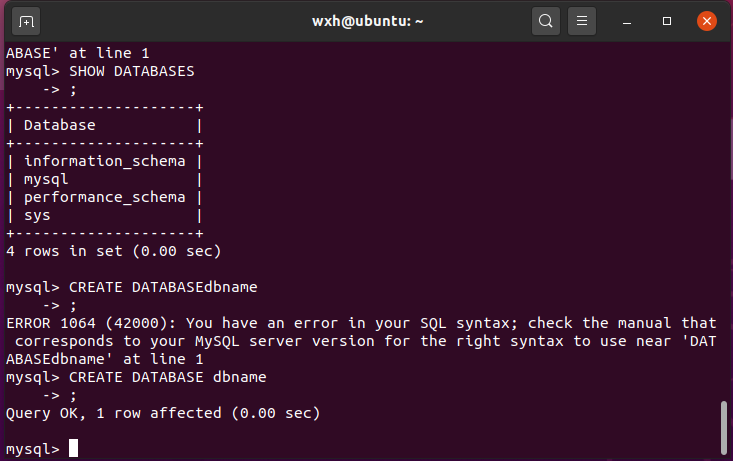This screenshot has height=461, width=733.
Task: Close the terminal with the orange X
Action: [x=706, y=20]
